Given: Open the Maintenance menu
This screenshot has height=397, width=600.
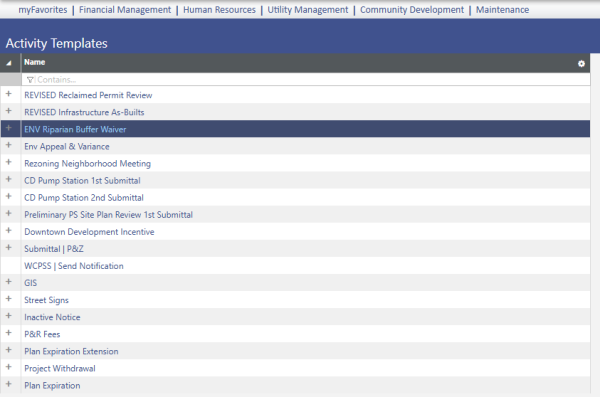Looking at the screenshot, I should coord(502,10).
